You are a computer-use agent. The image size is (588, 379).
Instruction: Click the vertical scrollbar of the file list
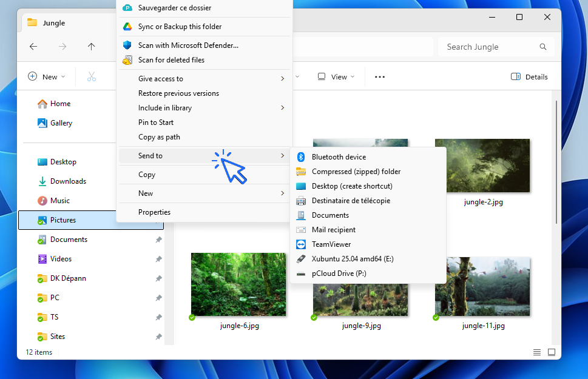point(556,162)
